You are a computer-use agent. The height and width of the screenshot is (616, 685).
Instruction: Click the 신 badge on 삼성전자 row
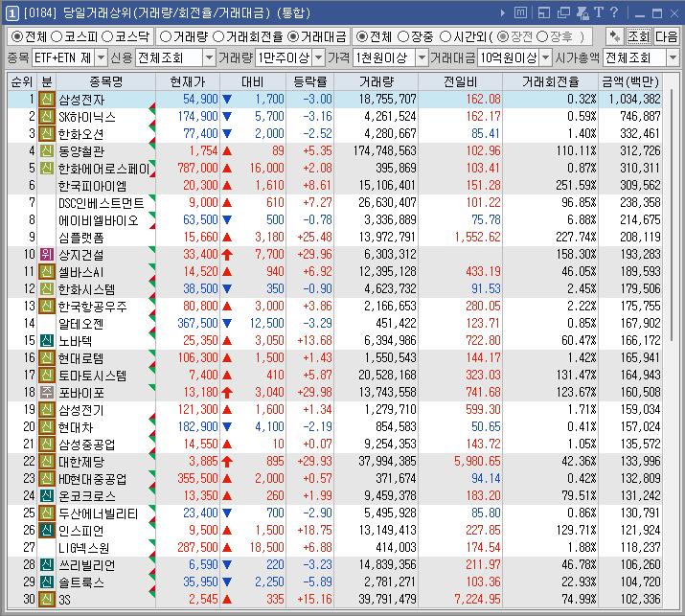(47, 100)
